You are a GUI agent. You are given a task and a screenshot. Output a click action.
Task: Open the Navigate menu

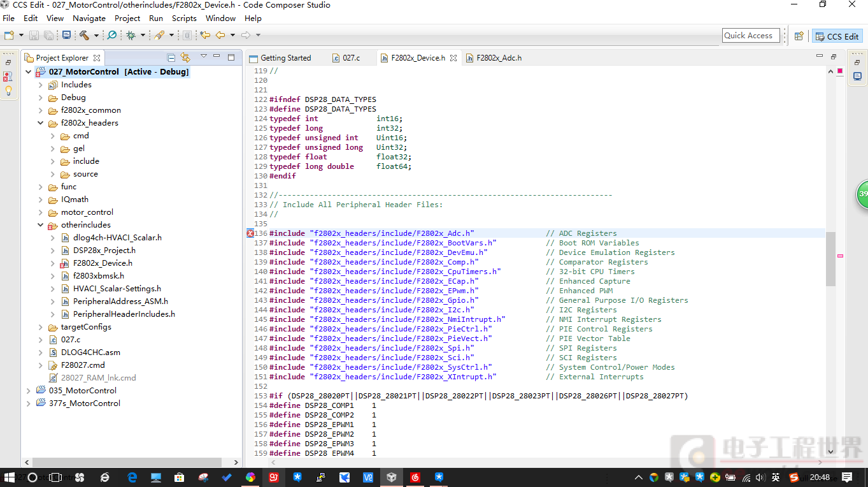[x=89, y=18]
